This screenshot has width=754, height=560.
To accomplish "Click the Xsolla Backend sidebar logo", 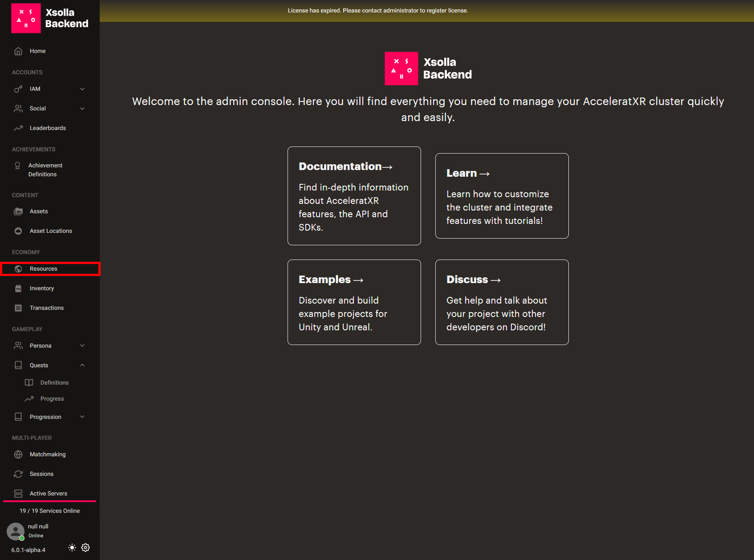I will point(50,18).
